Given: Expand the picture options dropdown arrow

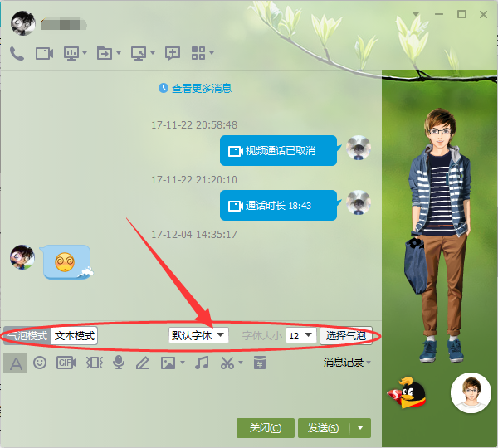Looking at the screenshot, I should click(x=183, y=362).
